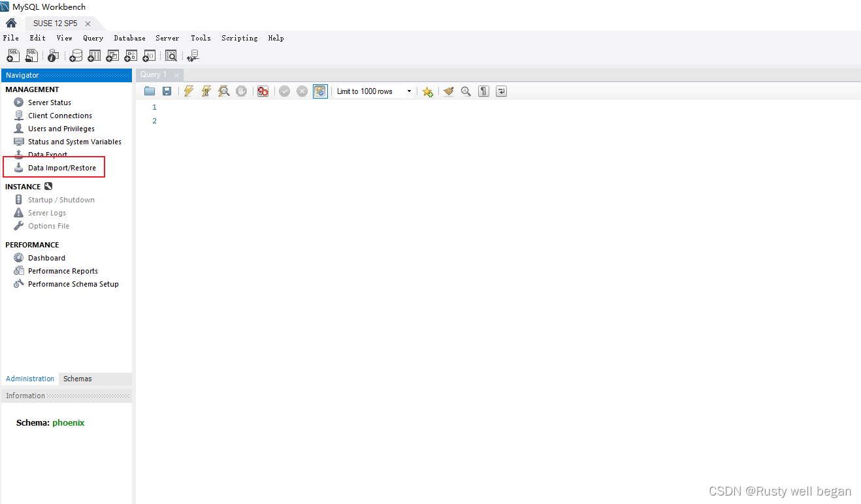Run the explain plan icon
The height and width of the screenshot is (504, 861).
[x=224, y=91]
